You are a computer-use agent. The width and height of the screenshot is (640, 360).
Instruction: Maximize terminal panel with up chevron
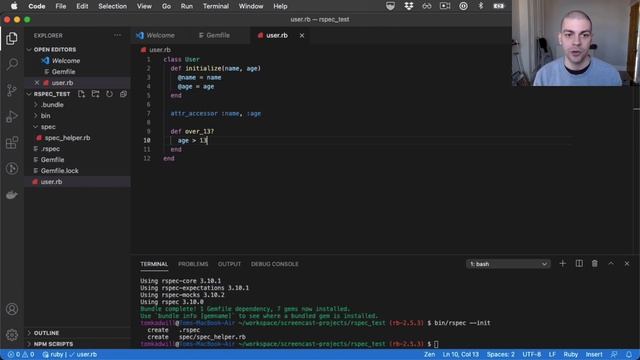click(x=611, y=264)
